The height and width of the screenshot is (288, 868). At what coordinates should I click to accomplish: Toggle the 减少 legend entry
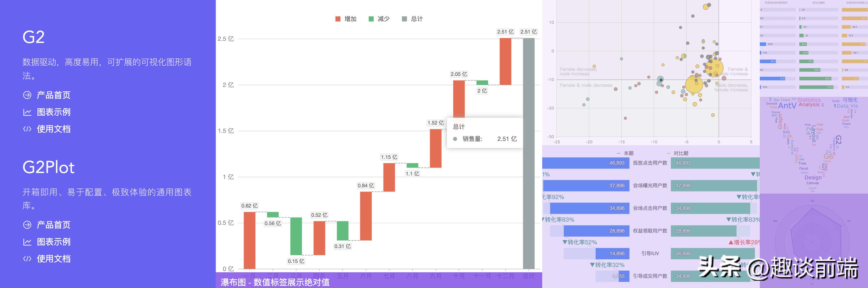(x=377, y=19)
